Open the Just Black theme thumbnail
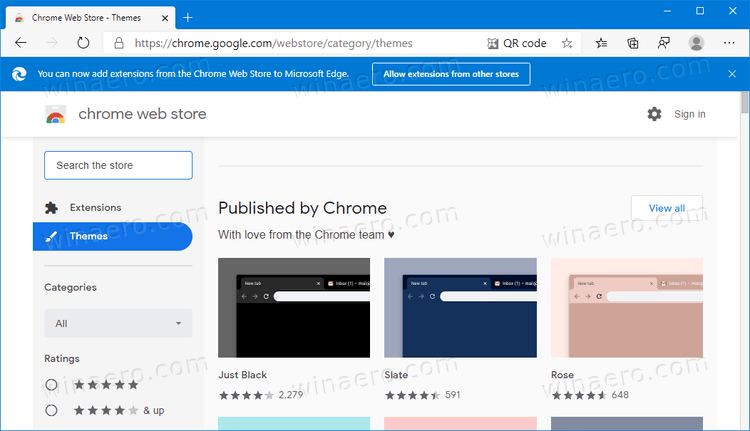Viewport: 750px width, 431px height. click(294, 308)
